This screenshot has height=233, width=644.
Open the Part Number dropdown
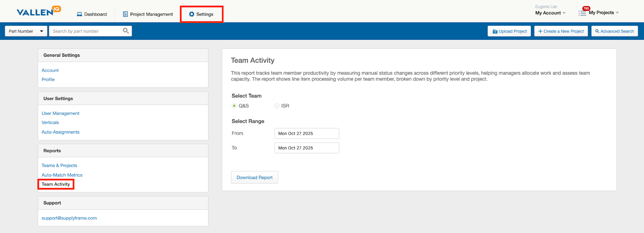[x=26, y=31]
